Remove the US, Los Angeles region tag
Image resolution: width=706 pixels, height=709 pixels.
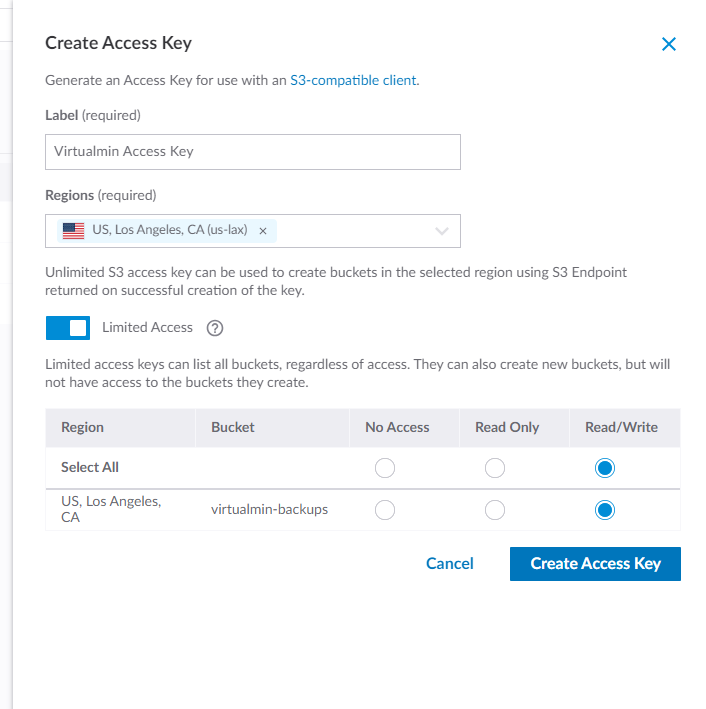(x=263, y=231)
